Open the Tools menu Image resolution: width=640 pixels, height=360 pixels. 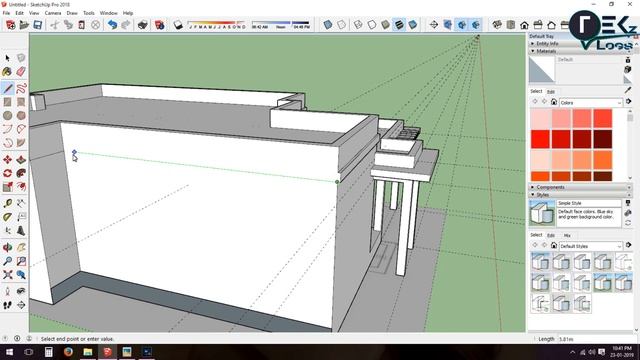pyautogui.click(x=89, y=13)
